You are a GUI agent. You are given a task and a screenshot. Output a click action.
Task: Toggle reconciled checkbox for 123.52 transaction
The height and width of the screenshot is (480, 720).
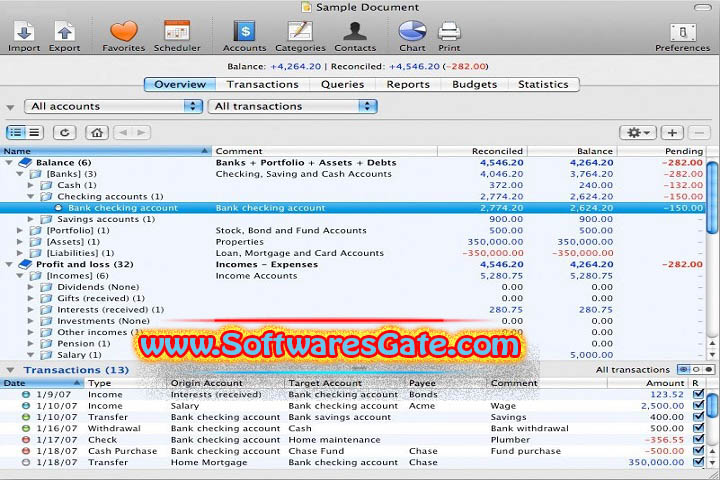click(698, 394)
